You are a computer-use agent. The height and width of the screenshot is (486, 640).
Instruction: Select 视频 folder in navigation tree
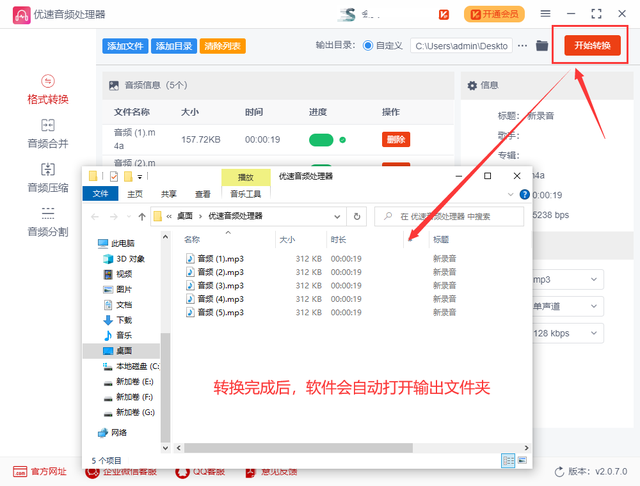click(x=118, y=274)
